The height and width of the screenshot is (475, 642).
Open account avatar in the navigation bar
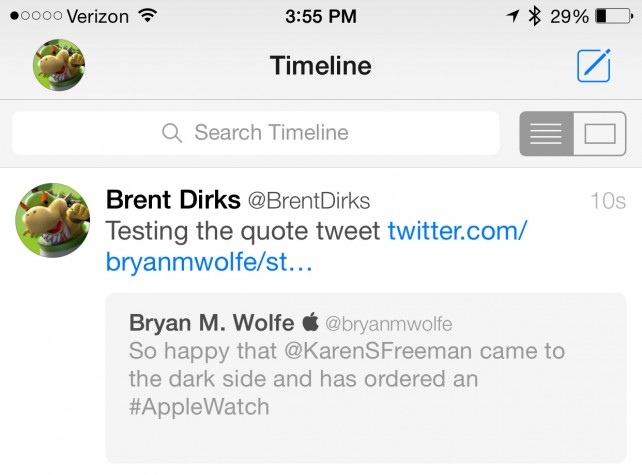tap(59, 65)
